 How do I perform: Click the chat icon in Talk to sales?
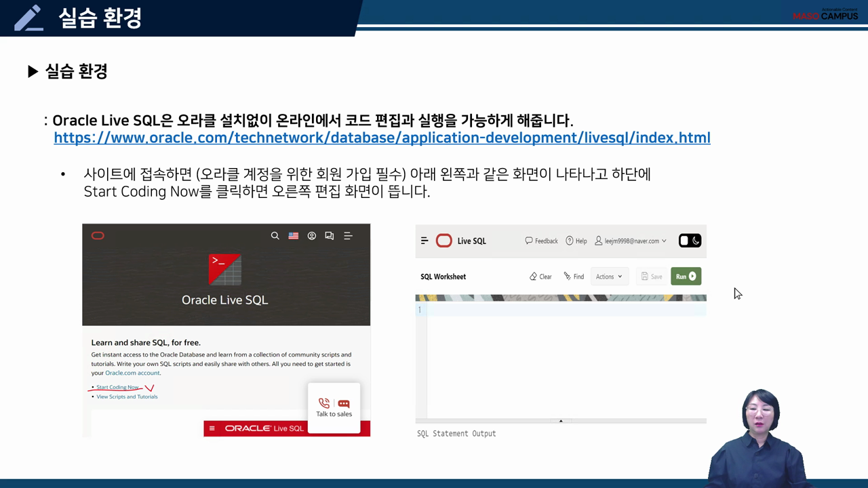click(x=344, y=404)
